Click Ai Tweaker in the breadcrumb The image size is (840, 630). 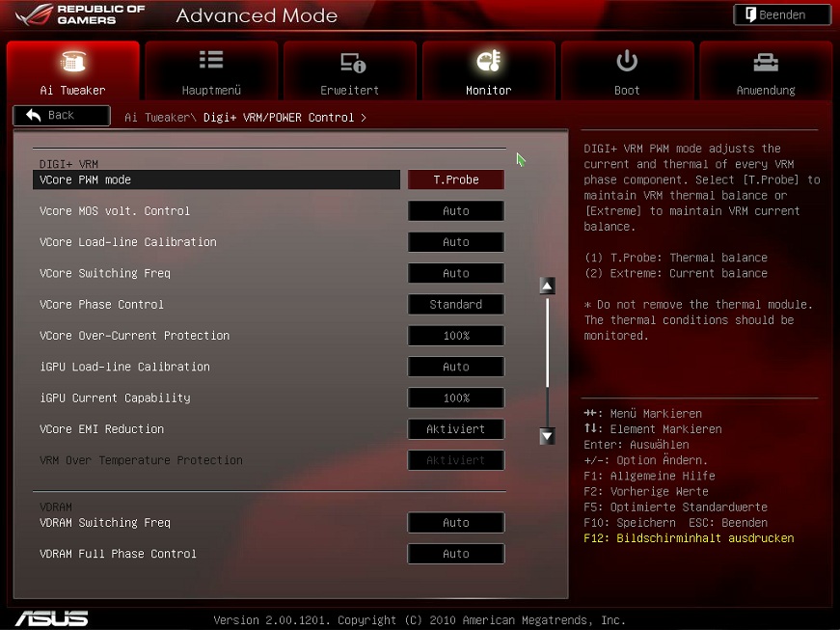(157, 118)
